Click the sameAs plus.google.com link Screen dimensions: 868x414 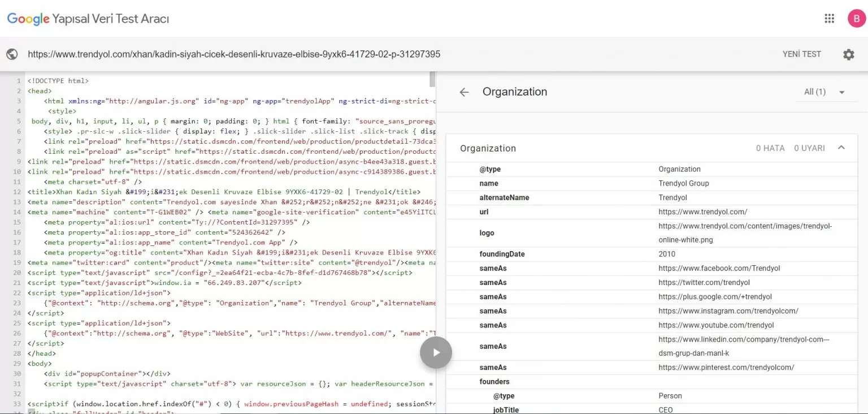(x=715, y=296)
